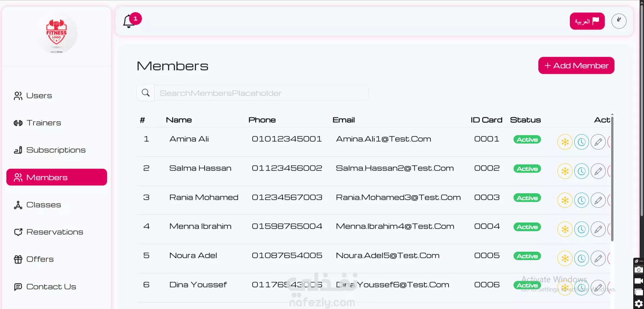Open the user profile avatar
Viewport: 644px width, 309px height.
(619, 21)
